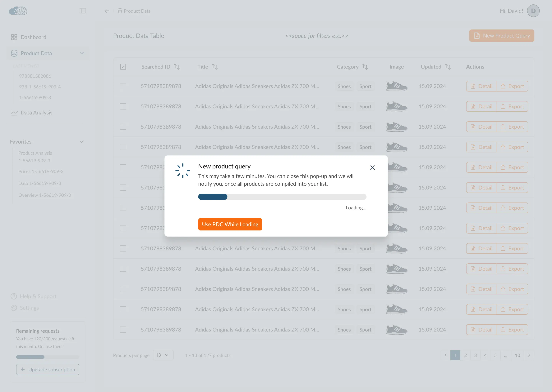The image size is (552, 392).
Task: Collapse the Product Data section in sidebar
Action: [81, 53]
